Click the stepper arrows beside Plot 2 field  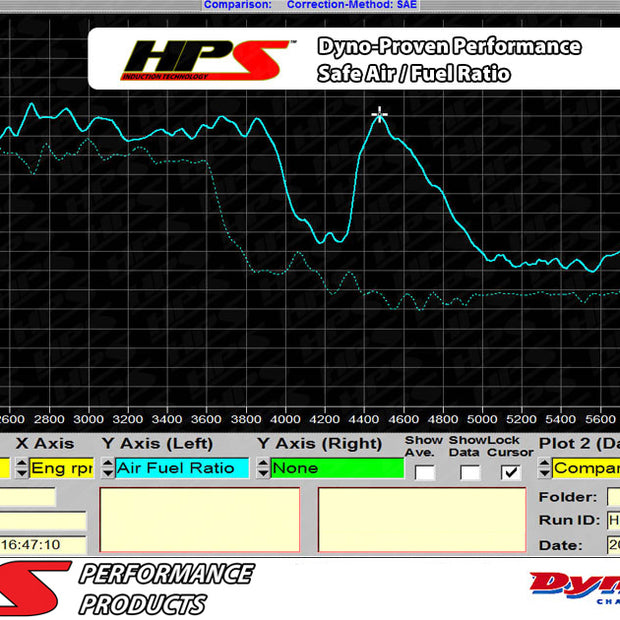tap(544, 468)
